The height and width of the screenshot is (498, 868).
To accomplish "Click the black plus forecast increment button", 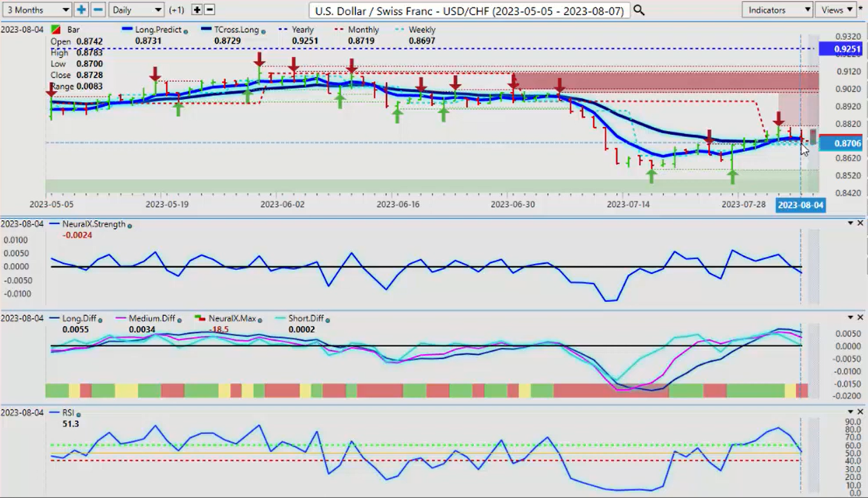I will point(196,10).
